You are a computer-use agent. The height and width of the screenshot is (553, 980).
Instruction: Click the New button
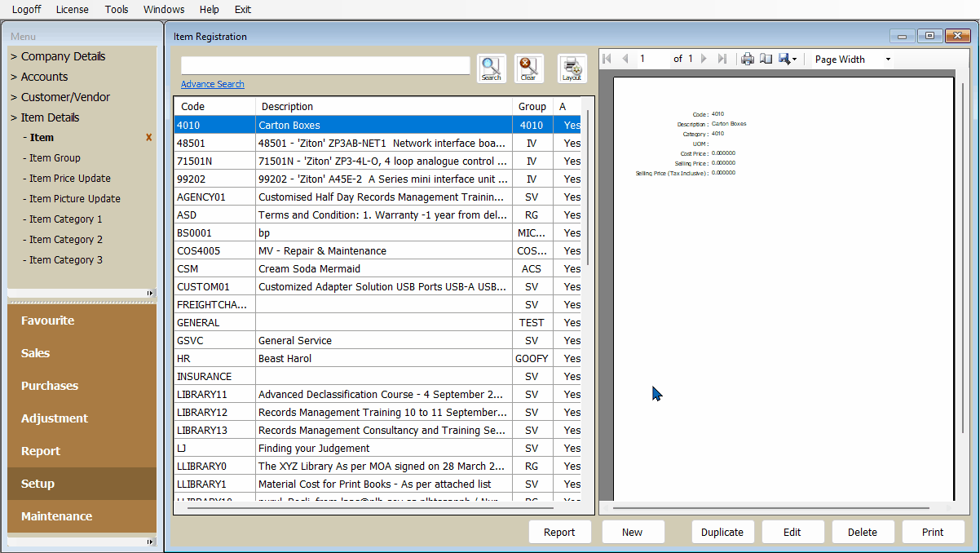coord(633,532)
